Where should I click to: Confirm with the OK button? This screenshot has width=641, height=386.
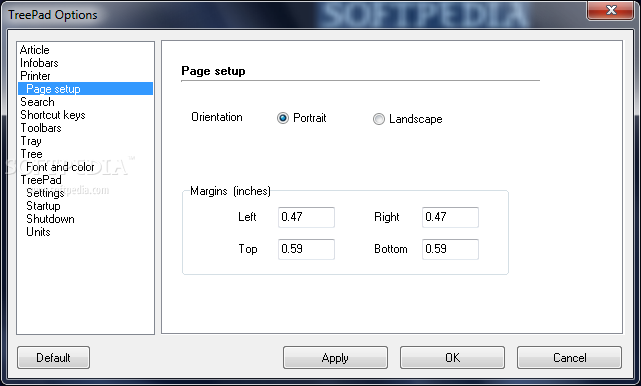pos(452,358)
